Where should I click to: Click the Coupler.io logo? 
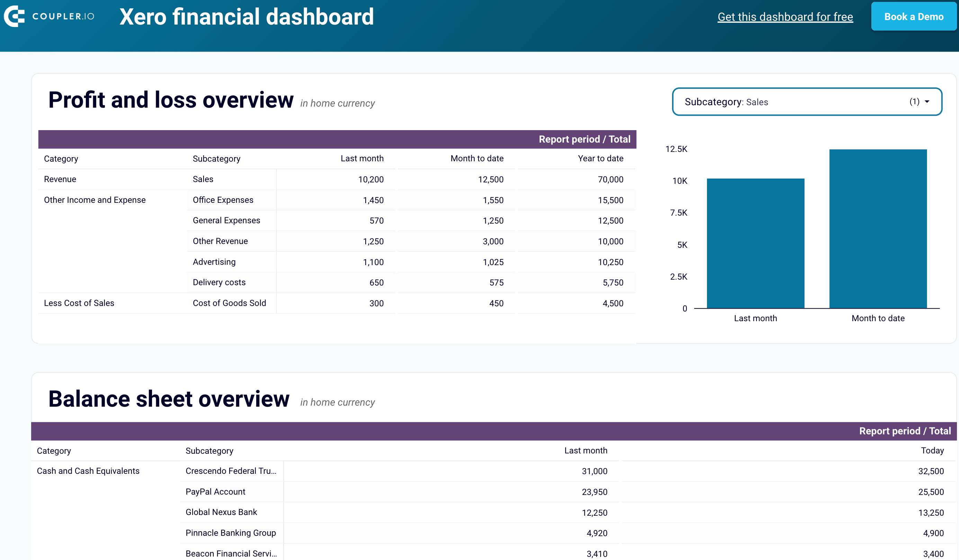[x=50, y=16]
